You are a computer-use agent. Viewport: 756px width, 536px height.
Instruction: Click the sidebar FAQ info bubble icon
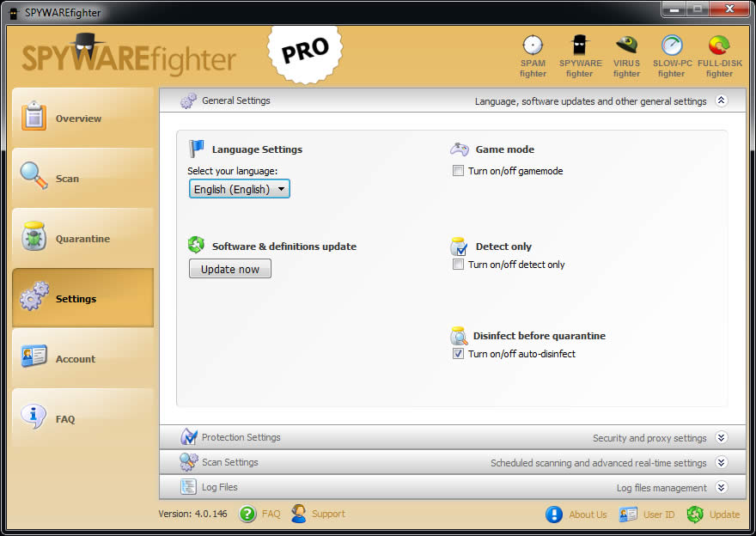[34, 416]
